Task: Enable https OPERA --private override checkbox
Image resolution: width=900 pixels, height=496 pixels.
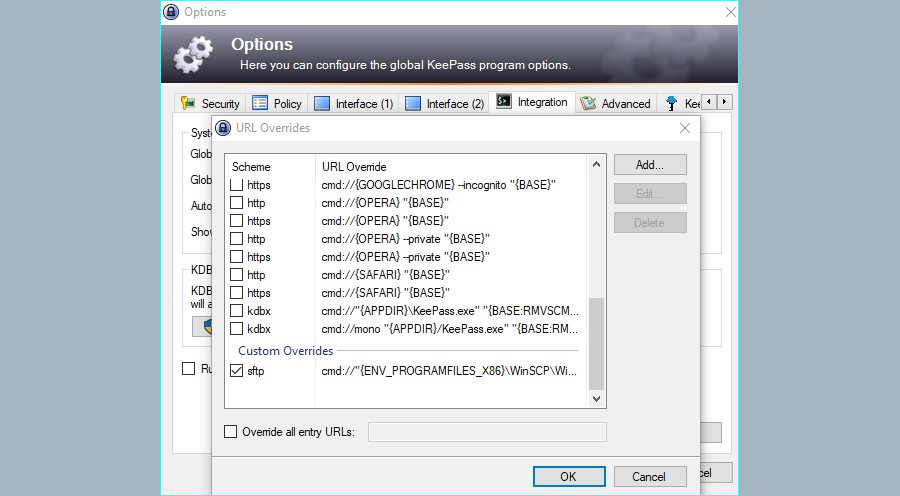Action: (236, 257)
